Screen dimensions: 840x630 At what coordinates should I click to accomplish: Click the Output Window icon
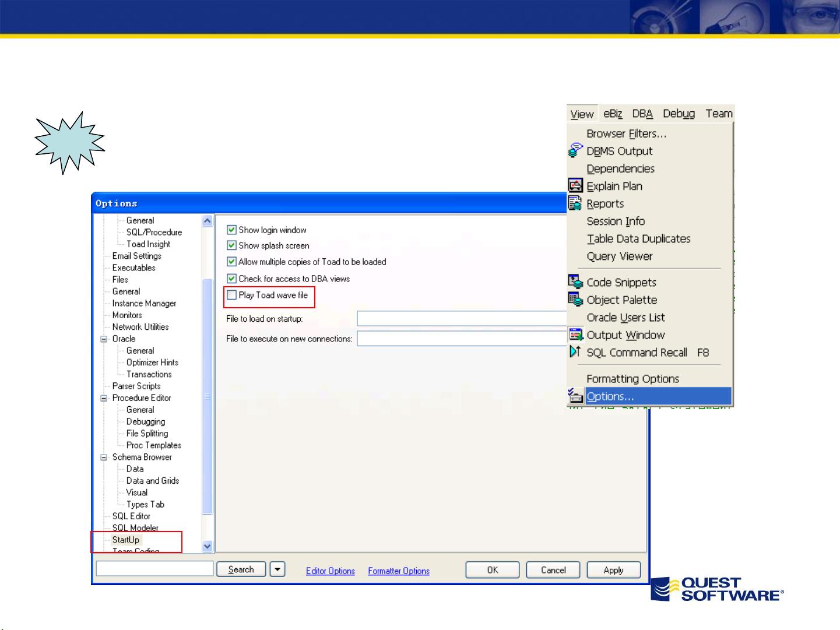[x=575, y=335]
